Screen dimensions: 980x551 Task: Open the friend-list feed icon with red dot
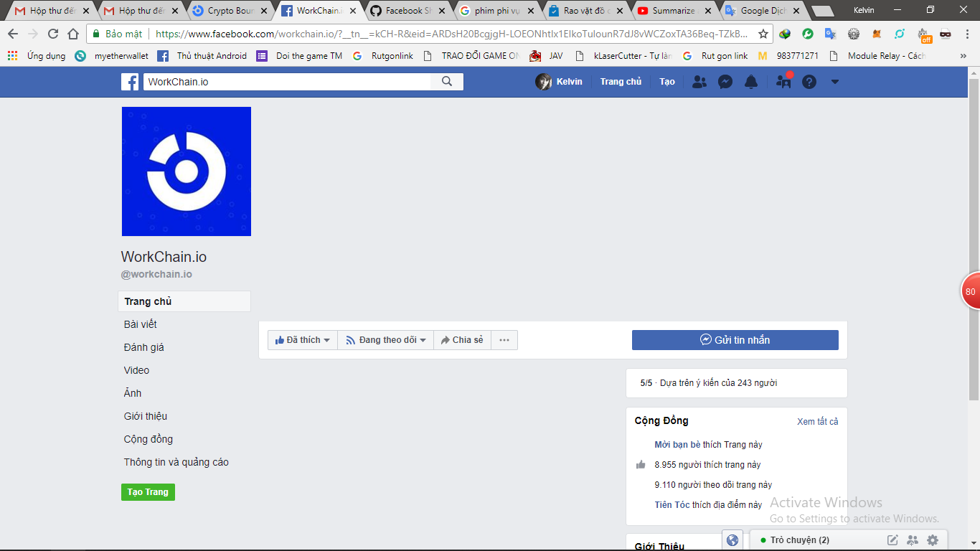click(x=784, y=81)
